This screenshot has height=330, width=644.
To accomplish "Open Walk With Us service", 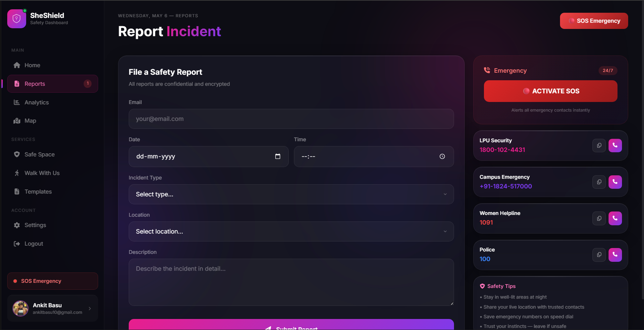I will pyautogui.click(x=53, y=173).
